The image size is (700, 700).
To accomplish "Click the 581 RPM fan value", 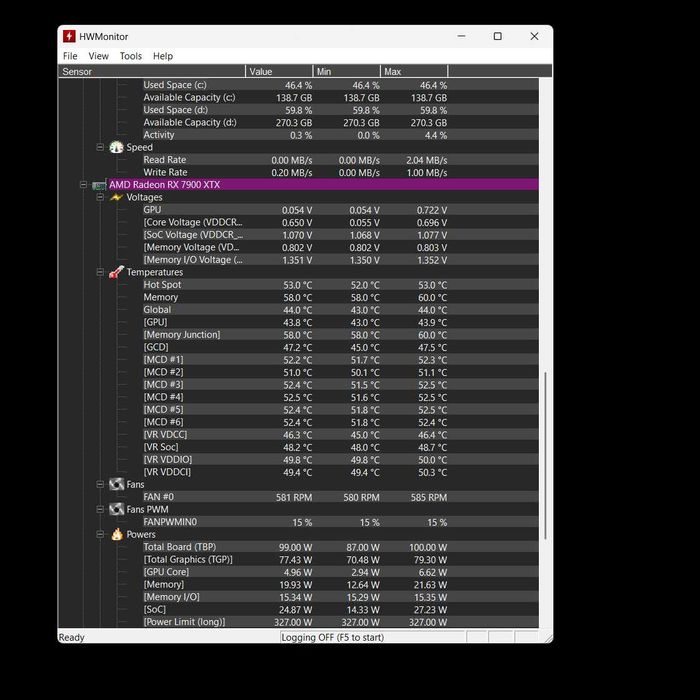I will 294,497.
